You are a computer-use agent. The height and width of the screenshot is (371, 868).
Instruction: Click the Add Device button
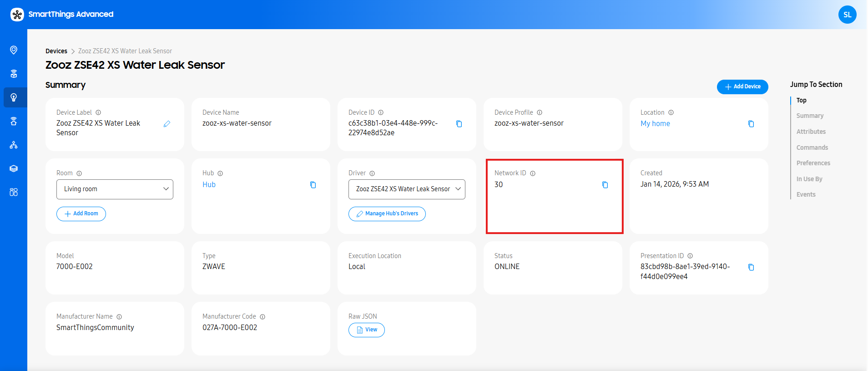coord(742,86)
